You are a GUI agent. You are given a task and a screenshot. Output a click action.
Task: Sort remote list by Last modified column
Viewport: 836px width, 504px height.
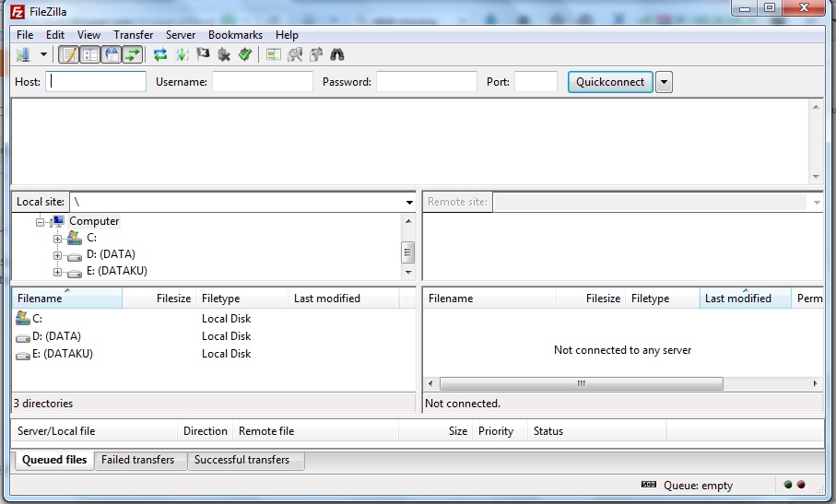[746, 299]
